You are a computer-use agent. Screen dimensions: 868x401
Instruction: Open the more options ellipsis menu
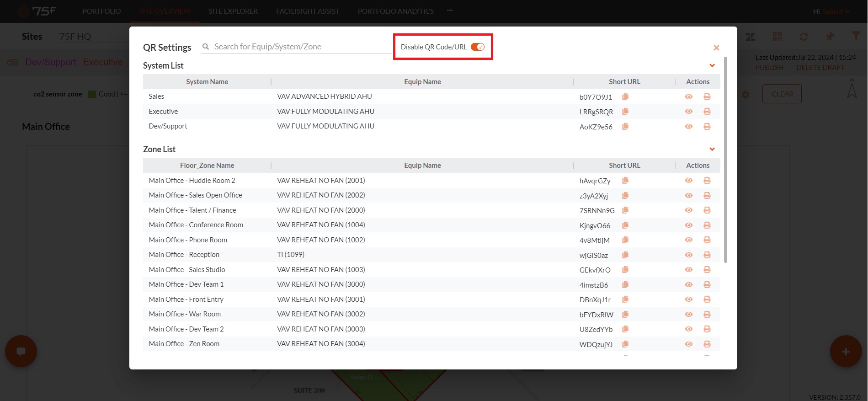point(450,10)
